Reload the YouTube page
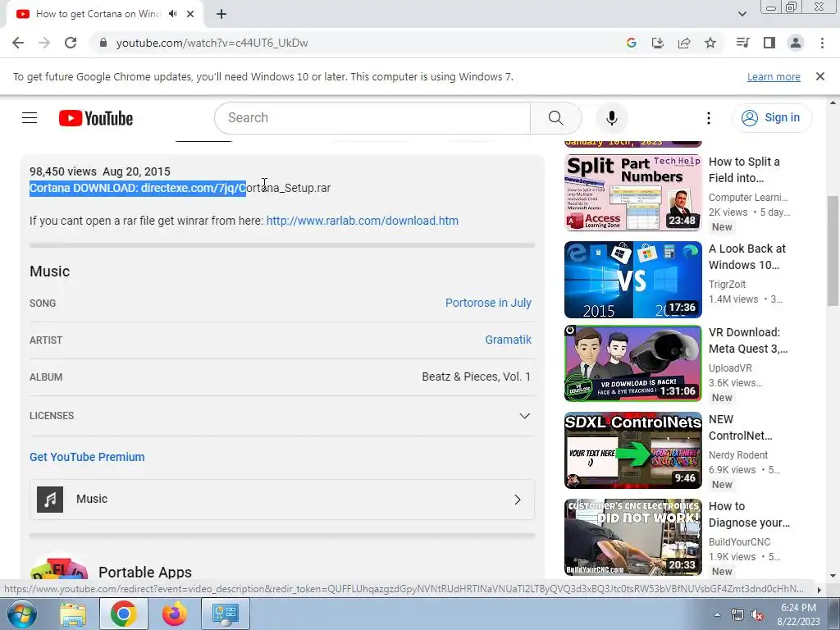Viewport: 840px width, 630px height. [x=71, y=43]
